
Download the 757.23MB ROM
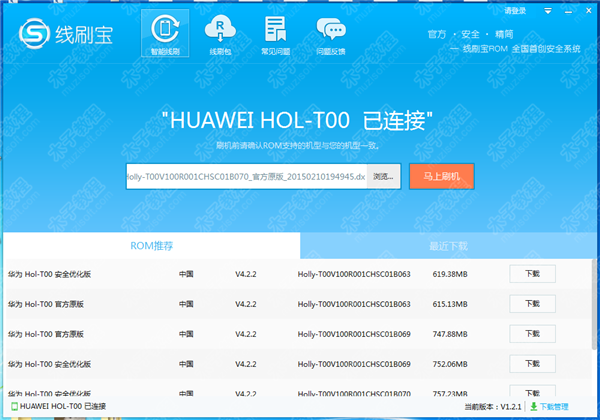point(532,392)
